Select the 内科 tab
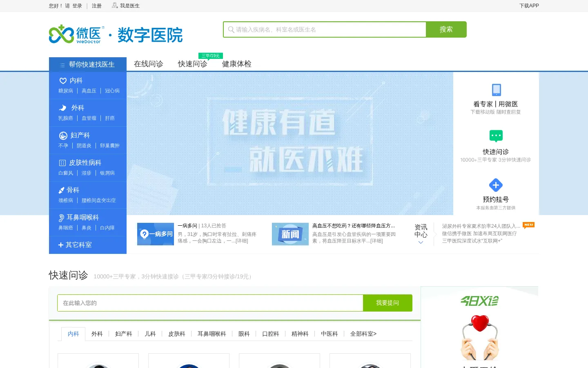The width and height of the screenshot is (588, 368). coord(73,334)
